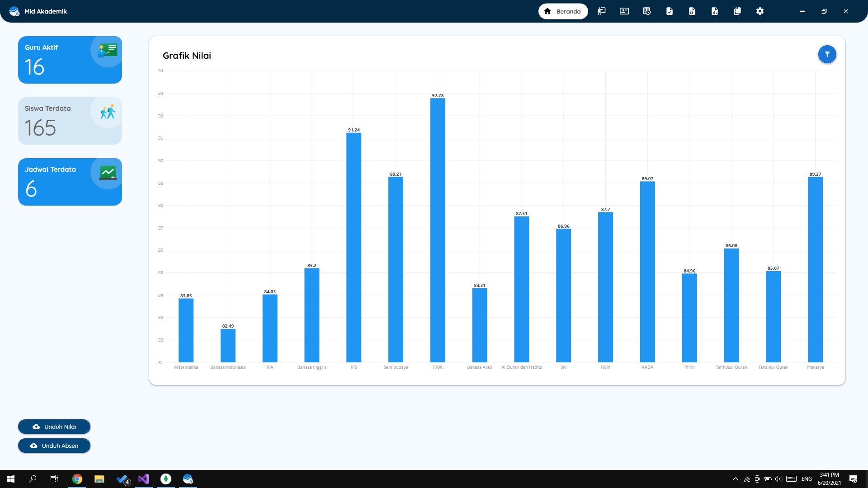Open the Siswa Terdata card
This screenshot has width=868, height=488.
coord(70,121)
